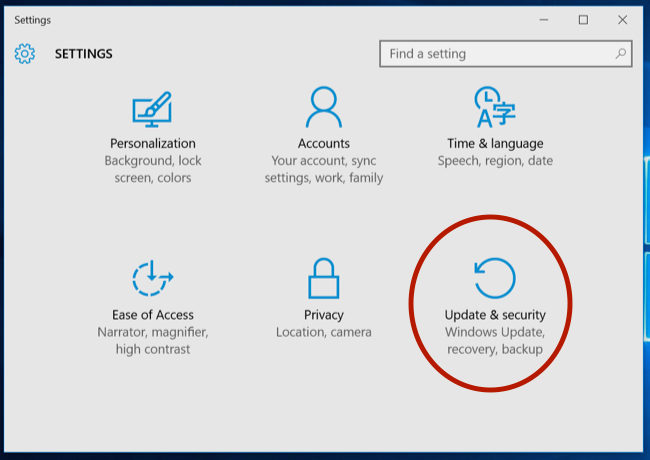Click the Ease of Access dashed-circle icon

[x=152, y=279]
